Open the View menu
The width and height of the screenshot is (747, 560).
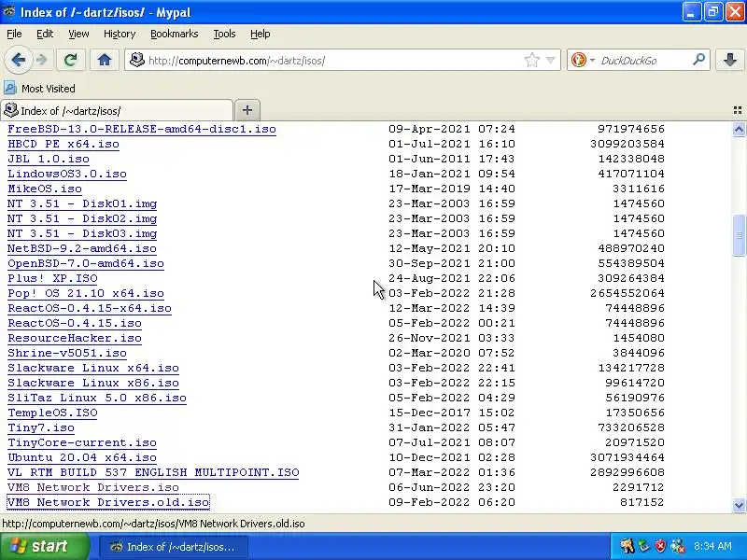coord(78,34)
